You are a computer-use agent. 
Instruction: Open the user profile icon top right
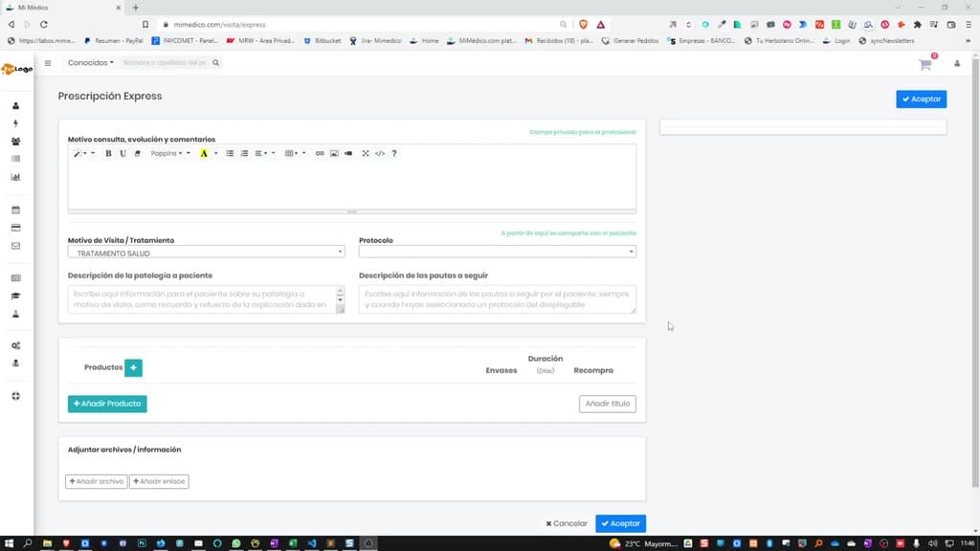coord(957,64)
